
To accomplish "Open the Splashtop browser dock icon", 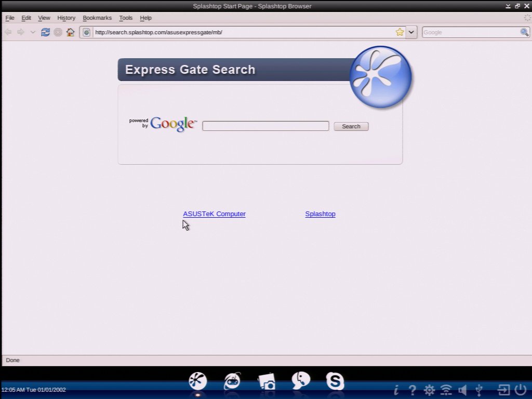I will click(197, 382).
